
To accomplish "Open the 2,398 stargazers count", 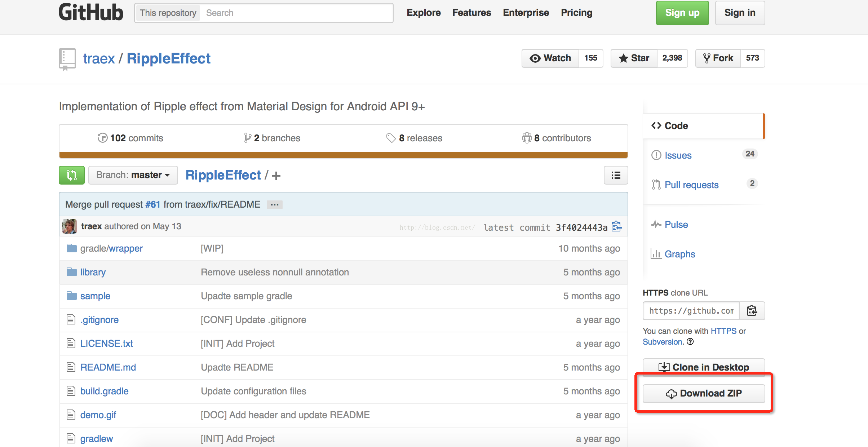I will 672,58.
